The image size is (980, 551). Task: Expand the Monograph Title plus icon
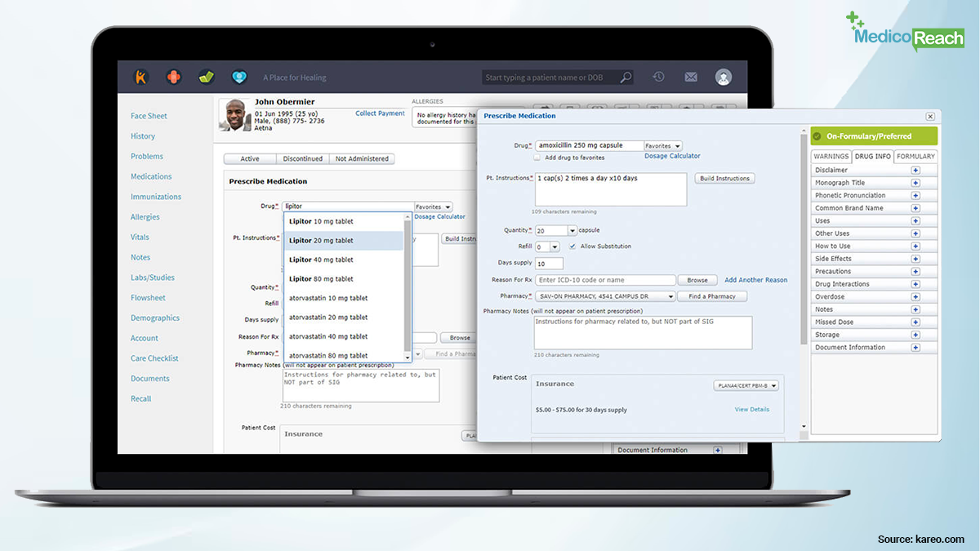click(x=915, y=183)
